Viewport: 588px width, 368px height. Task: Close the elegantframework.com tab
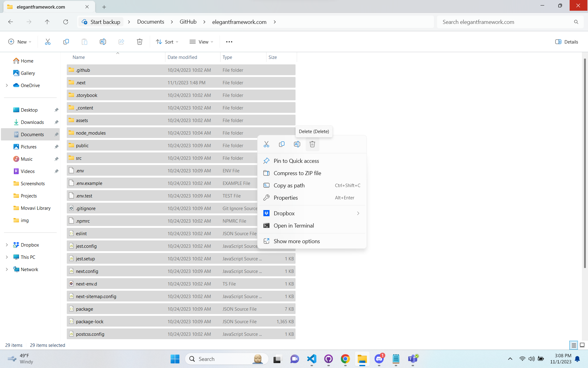pyautogui.click(x=87, y=7)
